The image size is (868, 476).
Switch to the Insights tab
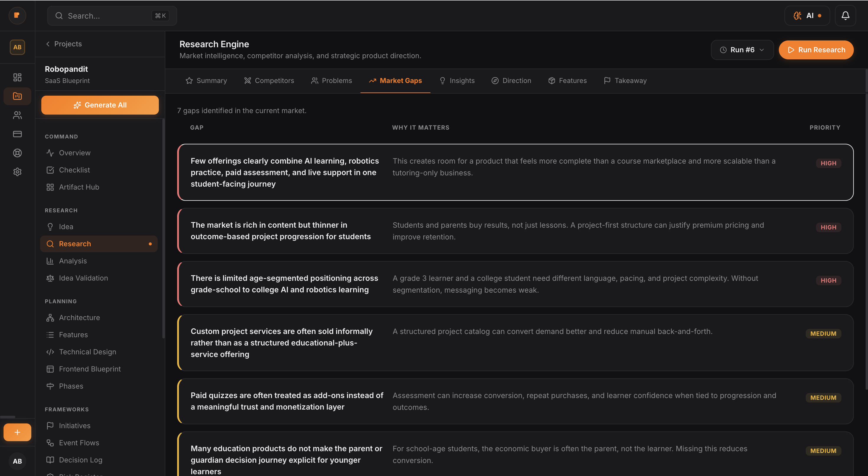click(457, 81)
